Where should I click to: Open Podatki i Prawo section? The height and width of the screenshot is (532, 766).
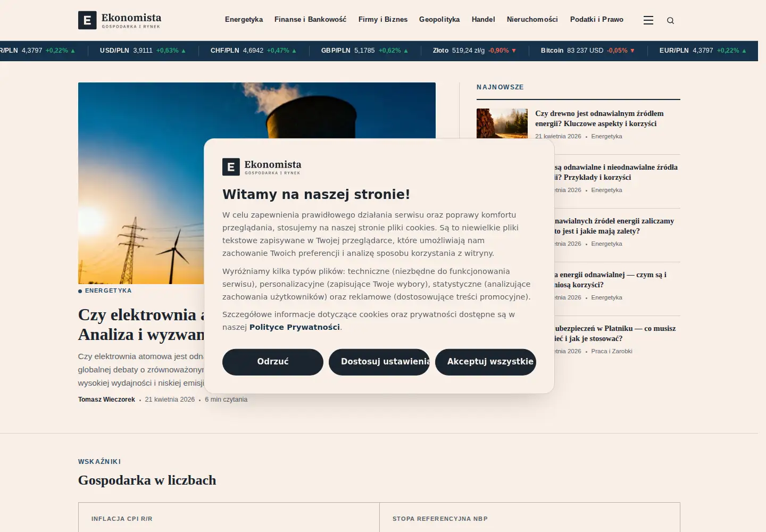click(x=596, y=19)
